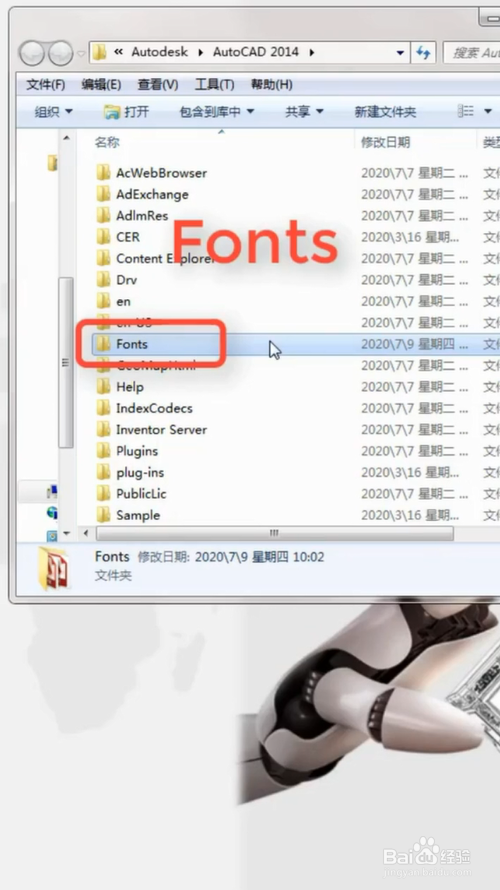Click the IndexCodecs folder name
The height and width of the screenshot is (890, 500).
click(x=154, y=408)
